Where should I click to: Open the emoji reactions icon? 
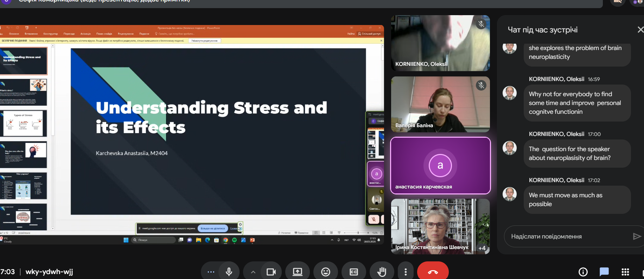(326, 272)
